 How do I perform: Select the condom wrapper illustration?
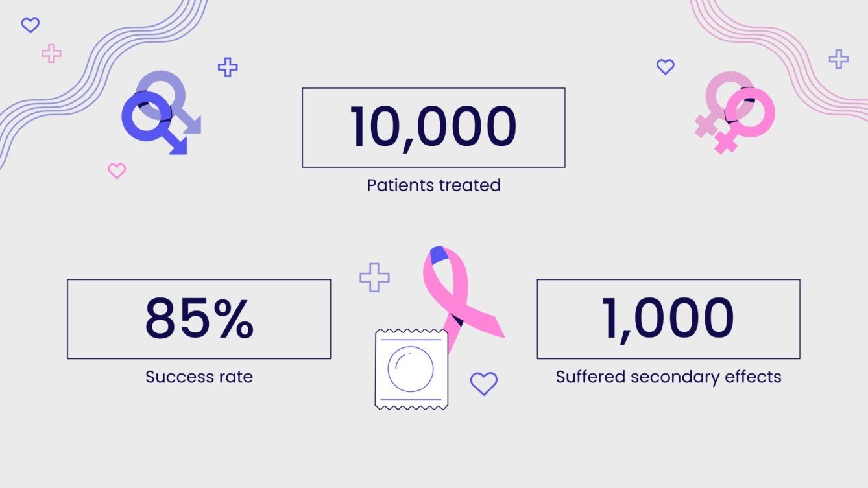(411, 369)
